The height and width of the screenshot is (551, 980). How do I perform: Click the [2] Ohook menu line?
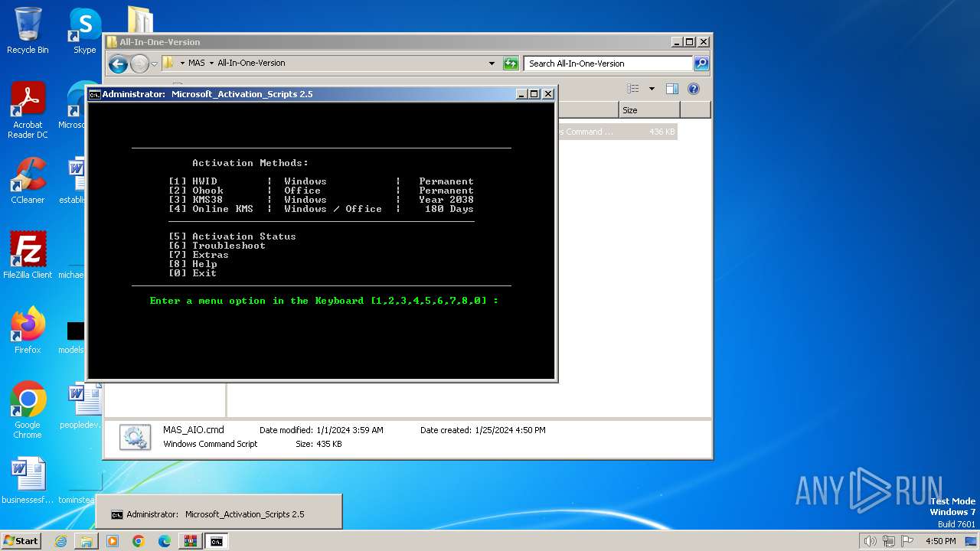tap(321, 191)
